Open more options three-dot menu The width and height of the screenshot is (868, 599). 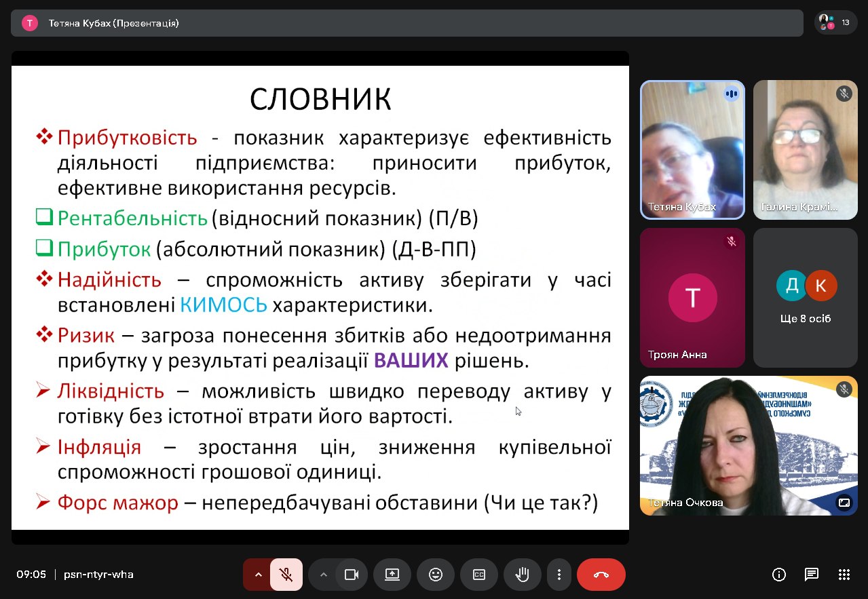(559, 575)
